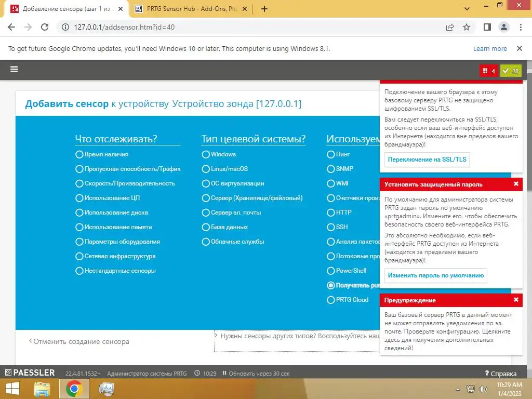View site information icon in address bar

click(65, 27)
